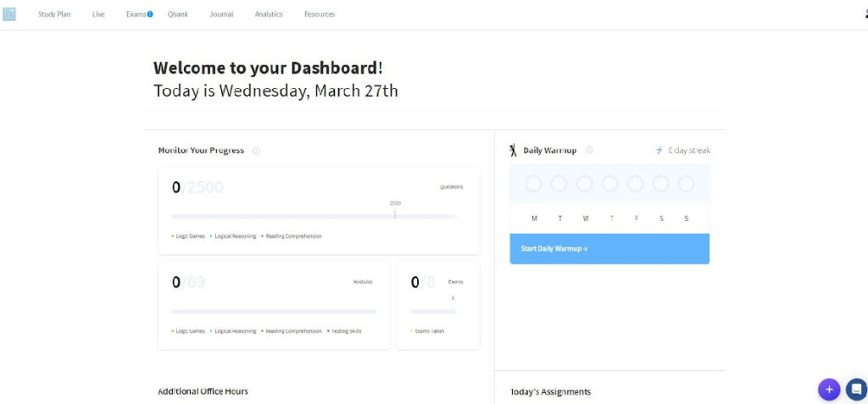868x404 pixels.
Task: Click the Monitor Your Progress heading
Action: pyautogui.click(x=201, y=151)
